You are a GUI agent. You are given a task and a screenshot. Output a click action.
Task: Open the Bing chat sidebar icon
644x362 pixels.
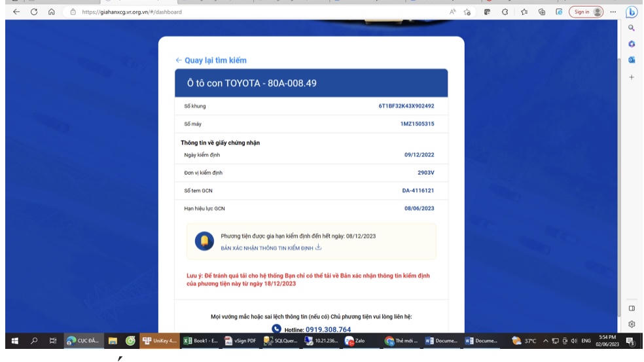pyautogui.click(x=632, y=12)
